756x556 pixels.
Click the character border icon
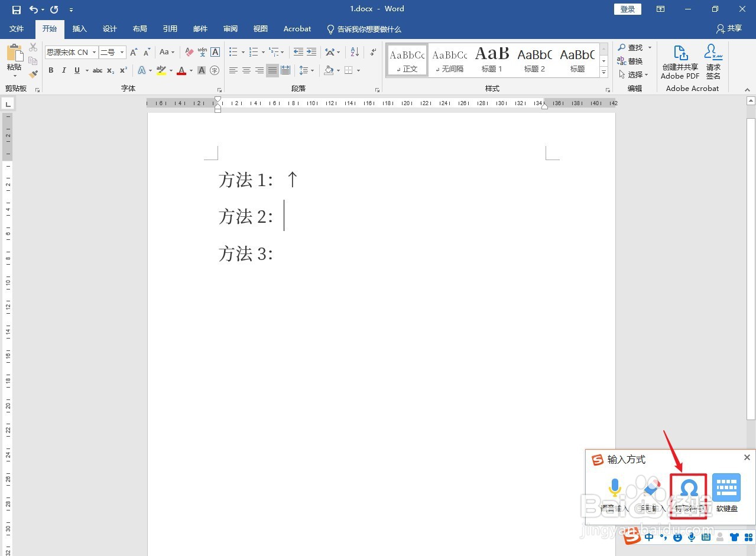point(215,52)
